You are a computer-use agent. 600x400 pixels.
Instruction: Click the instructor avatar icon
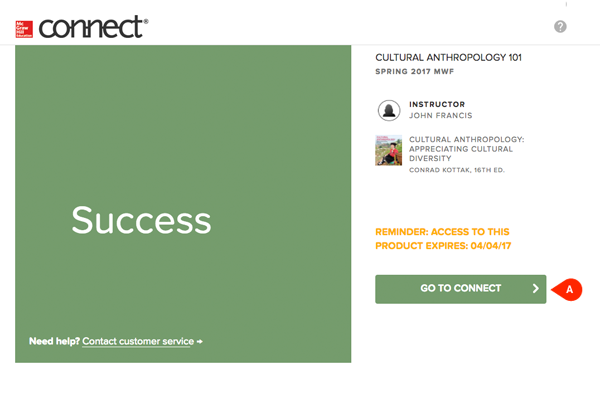tap(388, 110)
